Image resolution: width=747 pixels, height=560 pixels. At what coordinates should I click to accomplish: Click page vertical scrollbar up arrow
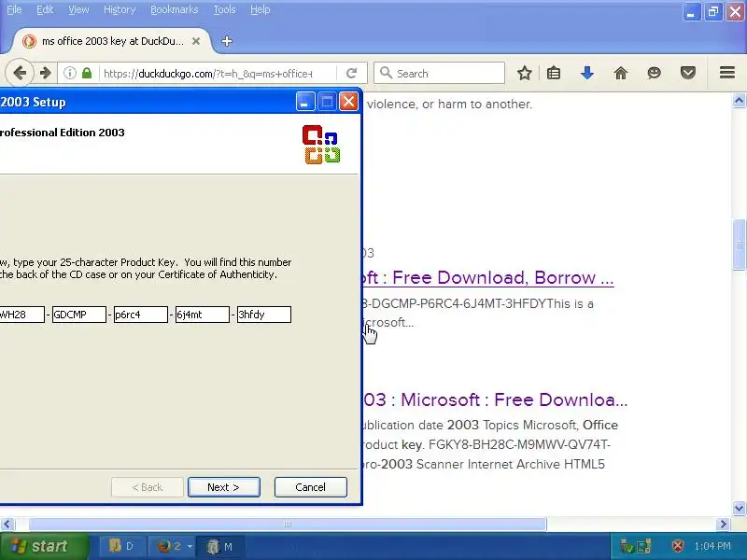739,100
